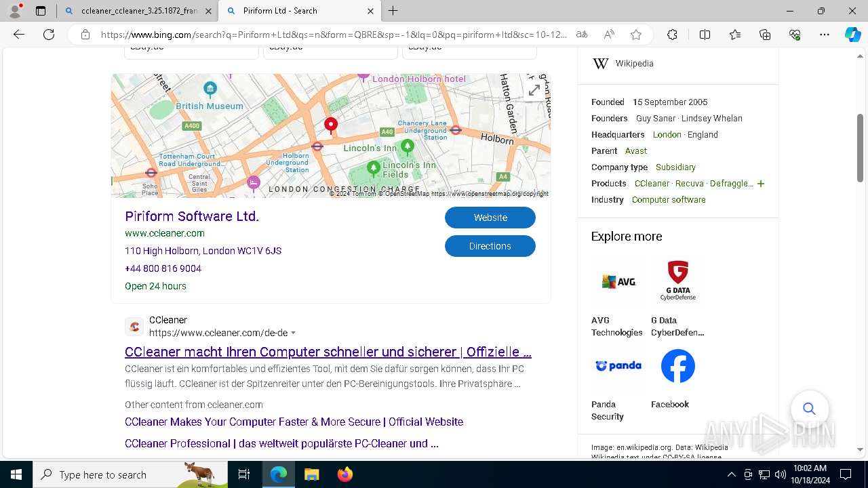Open Favorites list icon
Image resolution: width=868 pixels, height=488 pixels.
coord(735,35)
